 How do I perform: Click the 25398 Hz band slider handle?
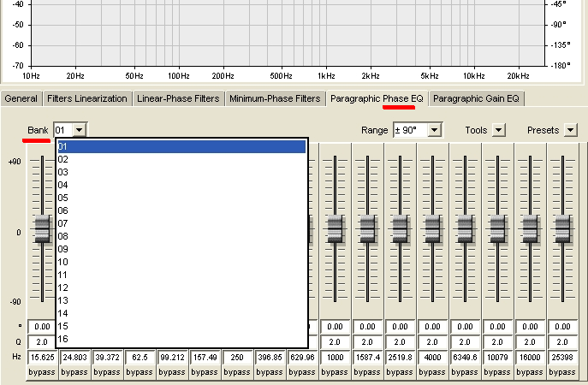(x=562, y=228)
